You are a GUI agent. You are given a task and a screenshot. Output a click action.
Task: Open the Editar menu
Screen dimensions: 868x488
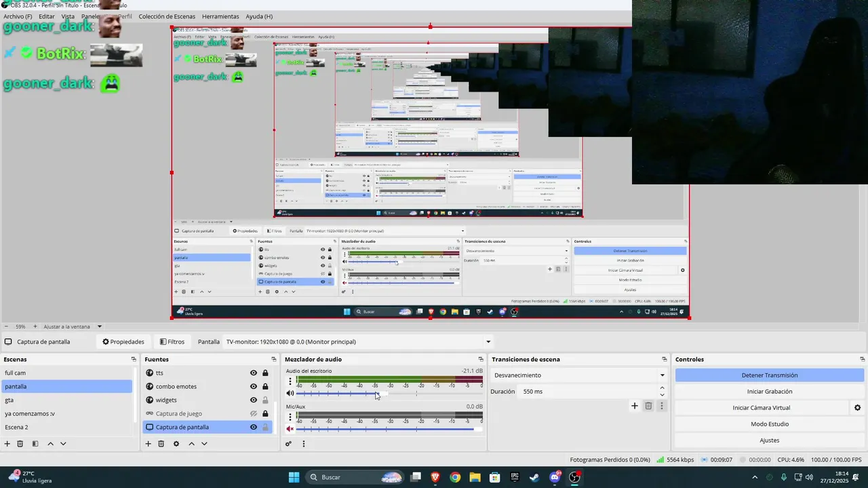click(47, 16)
